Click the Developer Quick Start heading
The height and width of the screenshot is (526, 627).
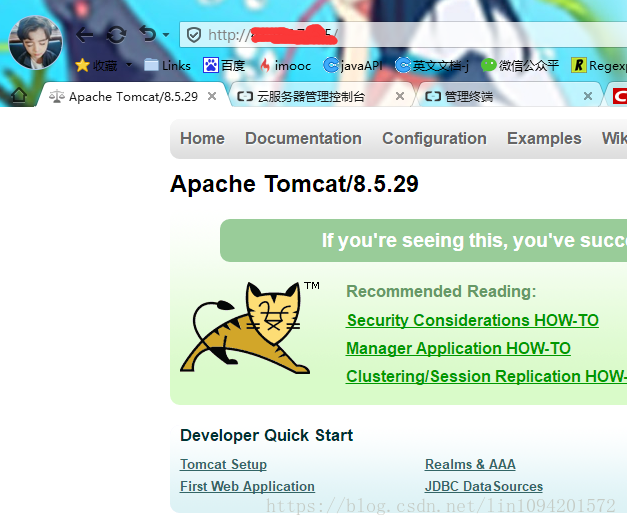tap(266, 436)
